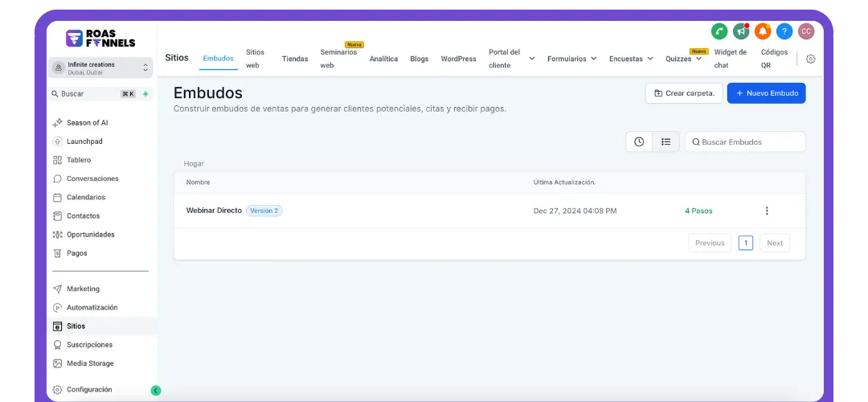Click the Conversaciones chat bubble icon
The image size is (868, 402).
(58, 178)
